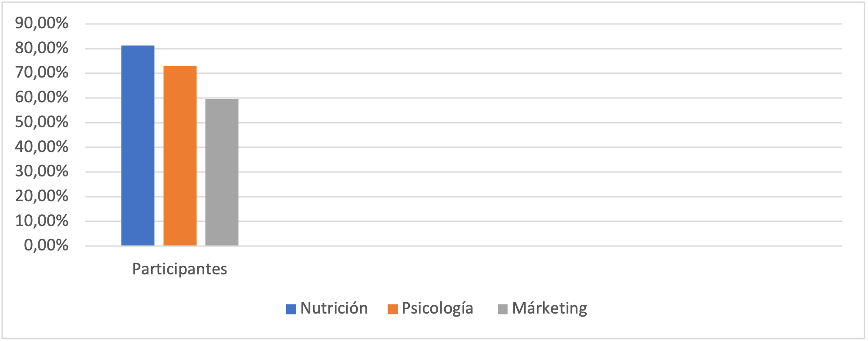Viewport: 868px width, 341px height.
Task: Click the 50,00% axis label
Action: point(42,122)
